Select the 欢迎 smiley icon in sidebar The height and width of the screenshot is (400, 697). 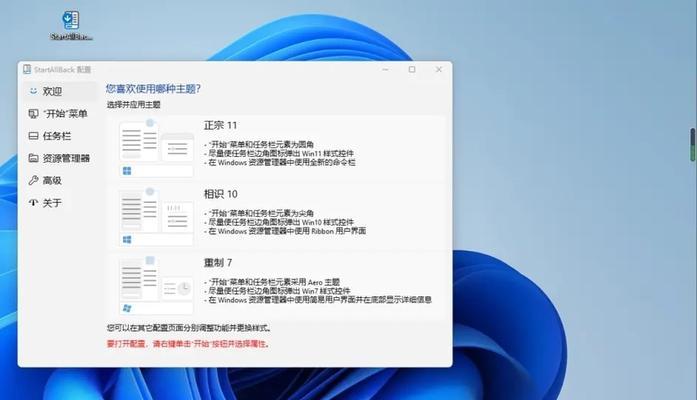point(33,91)
